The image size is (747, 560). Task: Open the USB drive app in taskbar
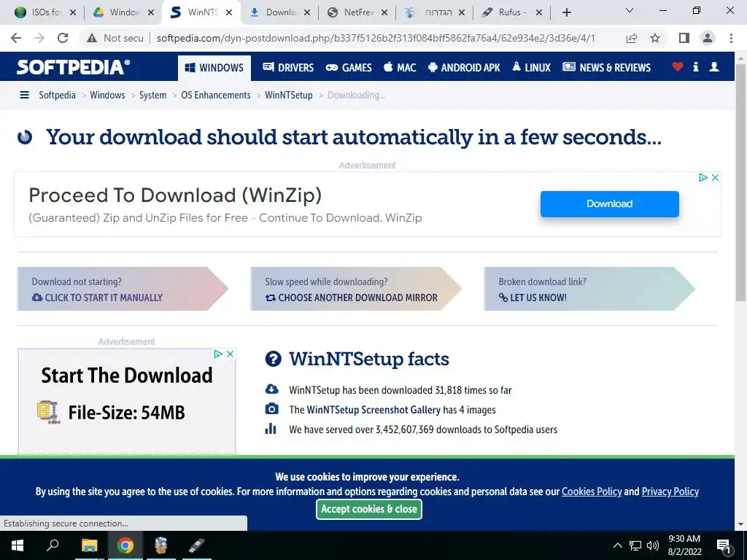(196, 545)
